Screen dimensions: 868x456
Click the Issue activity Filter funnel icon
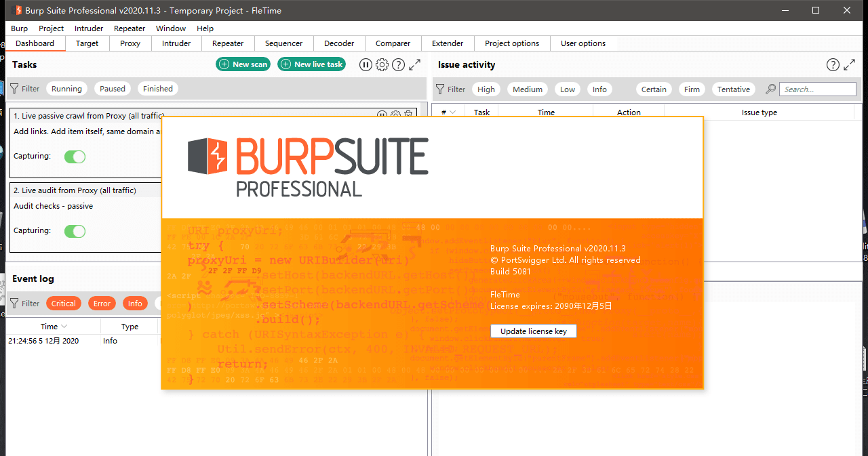(x=441, y=89)
